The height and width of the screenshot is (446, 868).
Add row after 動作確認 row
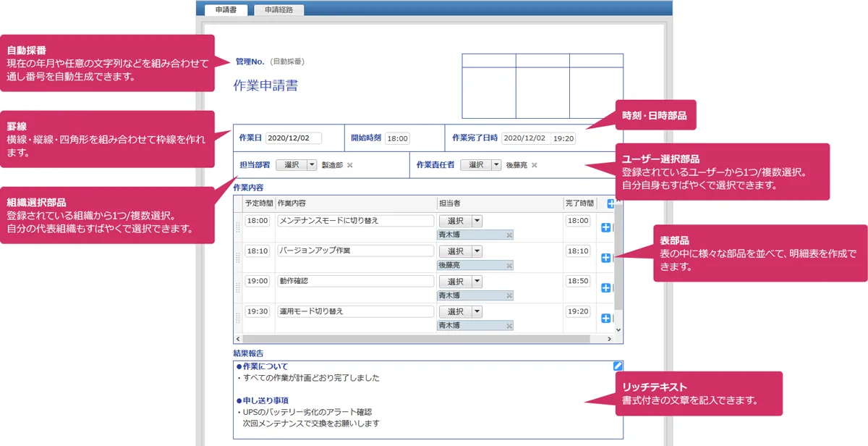[x=606, y=287]
